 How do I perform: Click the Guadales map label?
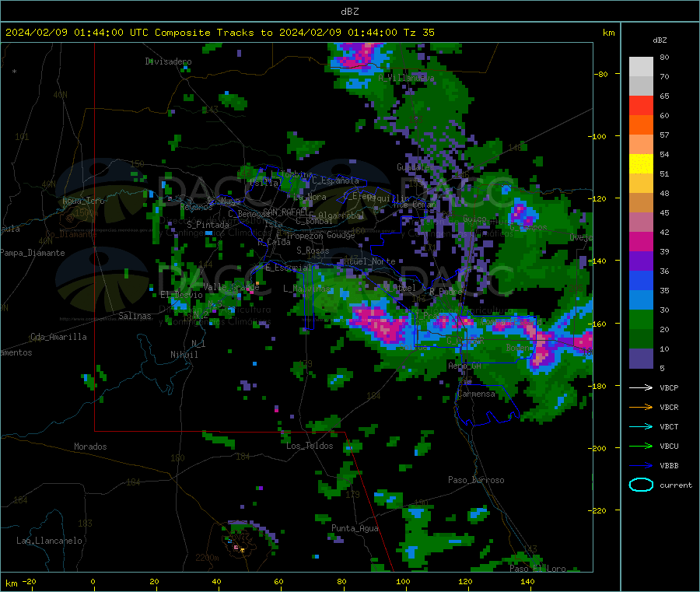coord(415,167)
